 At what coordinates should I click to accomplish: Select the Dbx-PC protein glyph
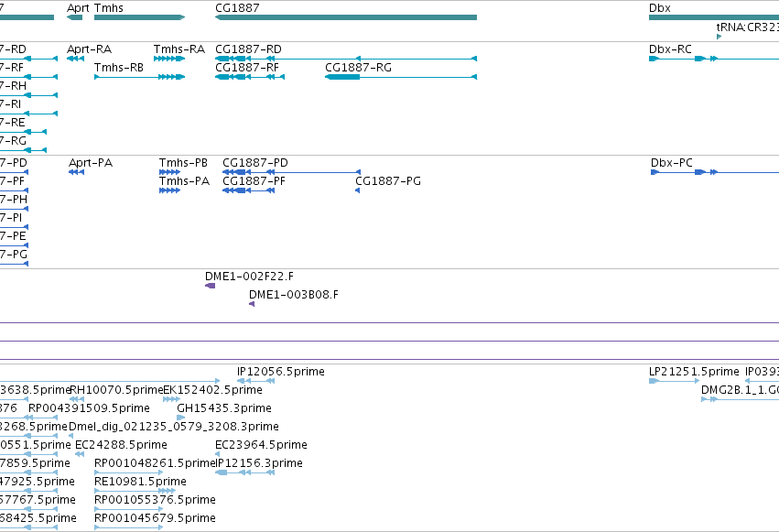coord(715,172)
